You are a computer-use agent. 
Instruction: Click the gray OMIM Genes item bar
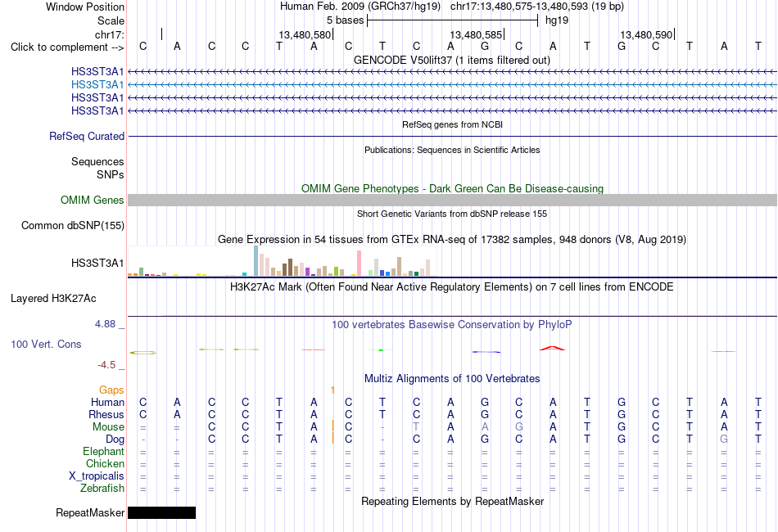[452, 200]
